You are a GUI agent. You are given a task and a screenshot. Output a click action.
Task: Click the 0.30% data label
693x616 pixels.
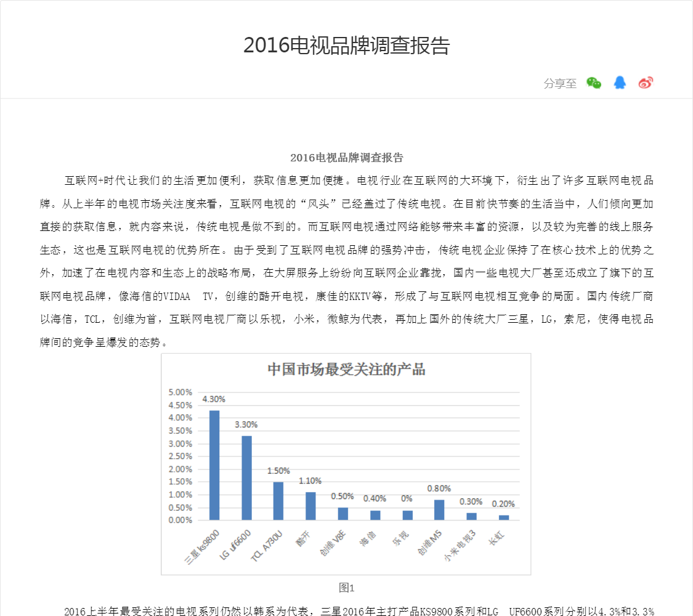471,501
